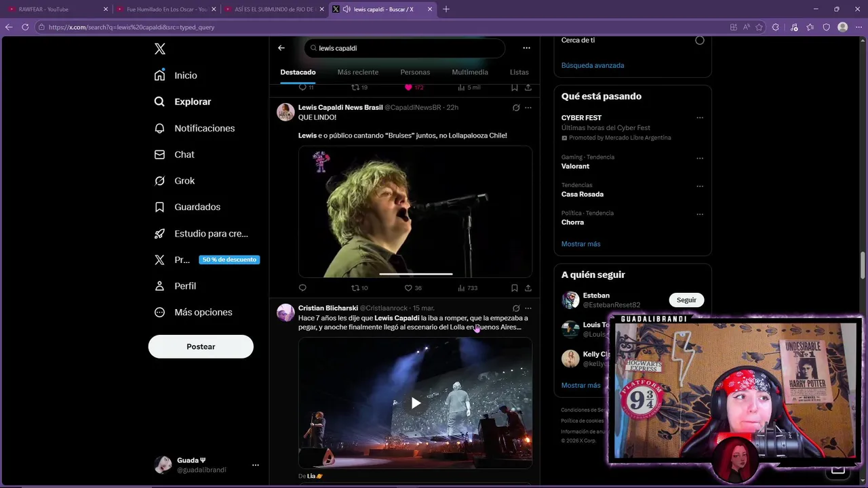This screenshot has width=868, height=488.
Task: Reply to post with 11 replies
Action: pos(307,87)
